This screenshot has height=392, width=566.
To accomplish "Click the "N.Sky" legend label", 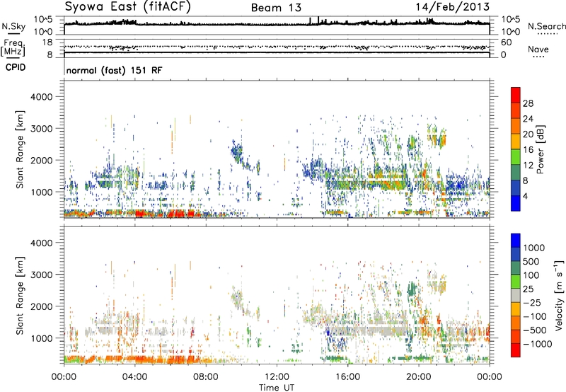I will tap(13, 26).
